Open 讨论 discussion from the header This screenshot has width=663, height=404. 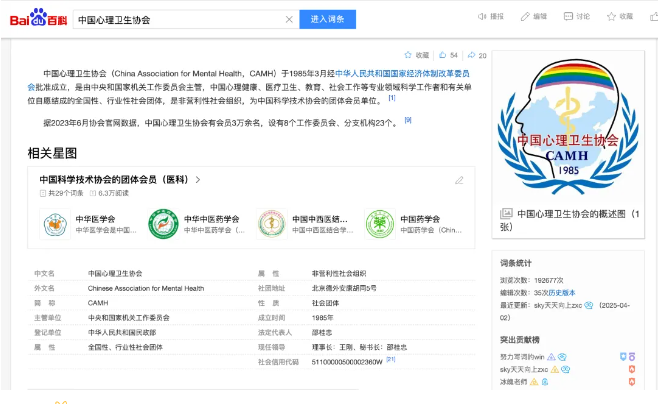pos(570,17)
